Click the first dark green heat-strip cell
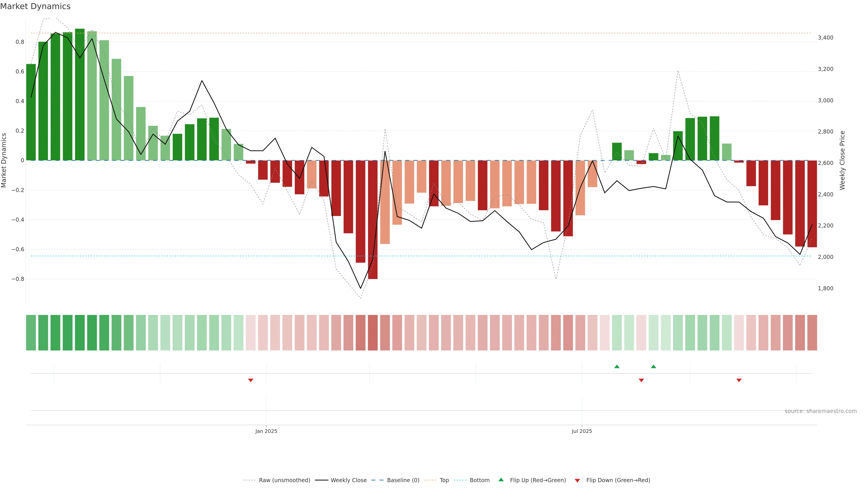868x488 pixels. [31, 333]
